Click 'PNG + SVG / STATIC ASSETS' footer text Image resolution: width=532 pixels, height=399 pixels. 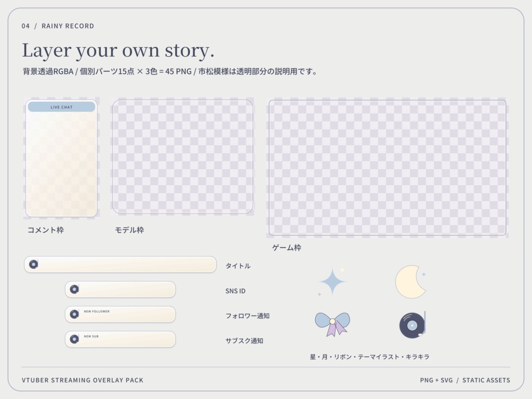465,380
